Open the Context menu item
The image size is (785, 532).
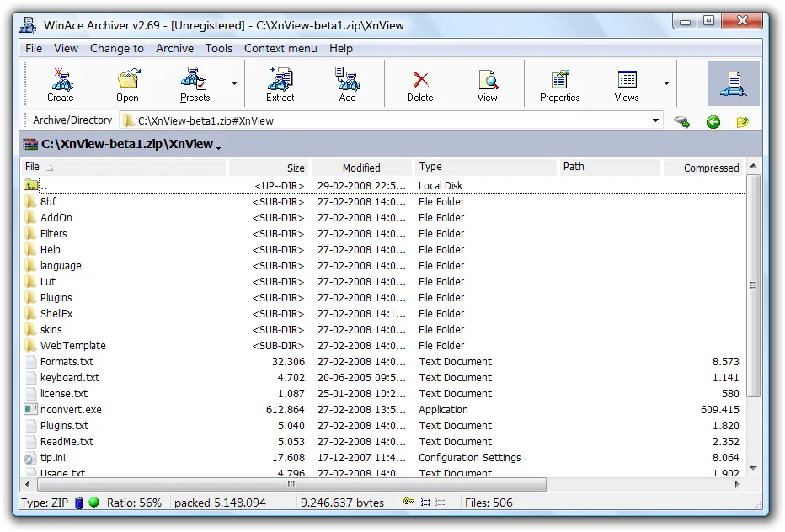(280, 48)
